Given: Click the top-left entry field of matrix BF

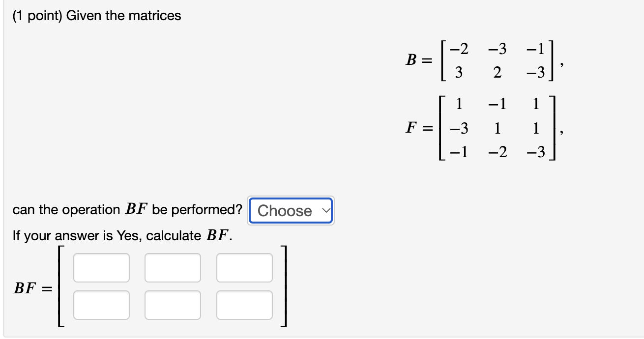Looking at the screenshot, I should 101,267.
